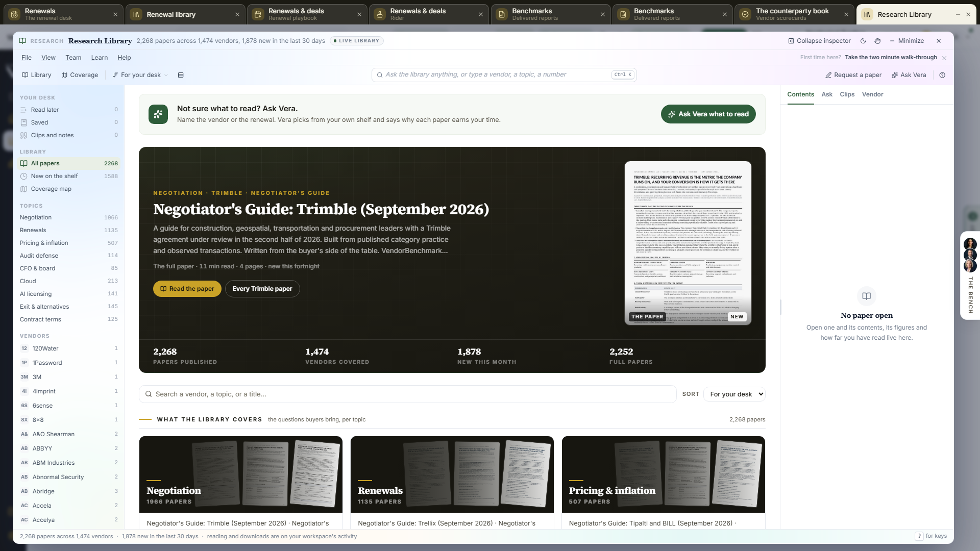
Task: Filter by the Contract terms topic
Action: (x=69, y=319)
